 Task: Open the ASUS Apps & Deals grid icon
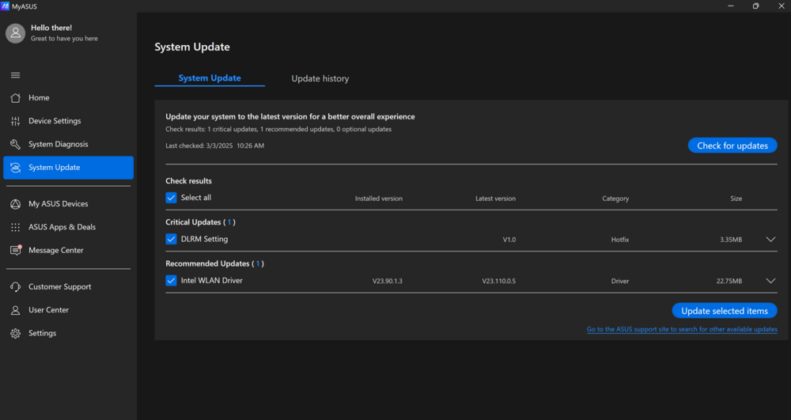click(x=16, y=227)
